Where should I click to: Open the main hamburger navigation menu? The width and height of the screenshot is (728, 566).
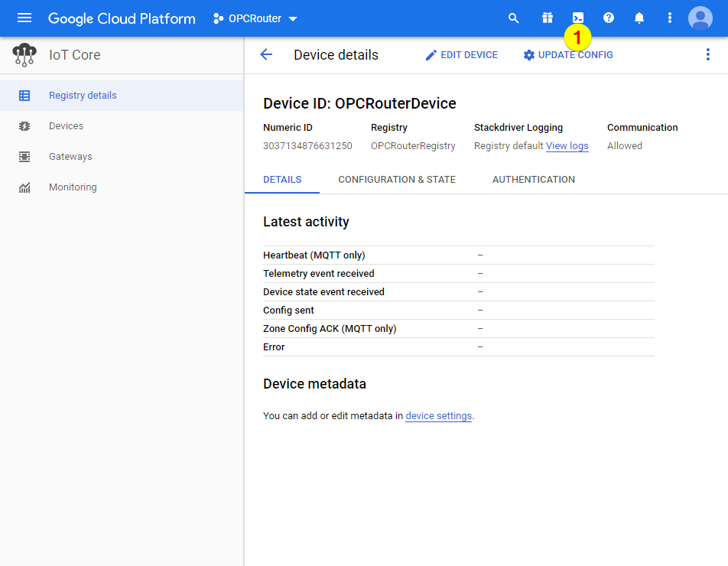pyautogui.click(x=24, y=18)
